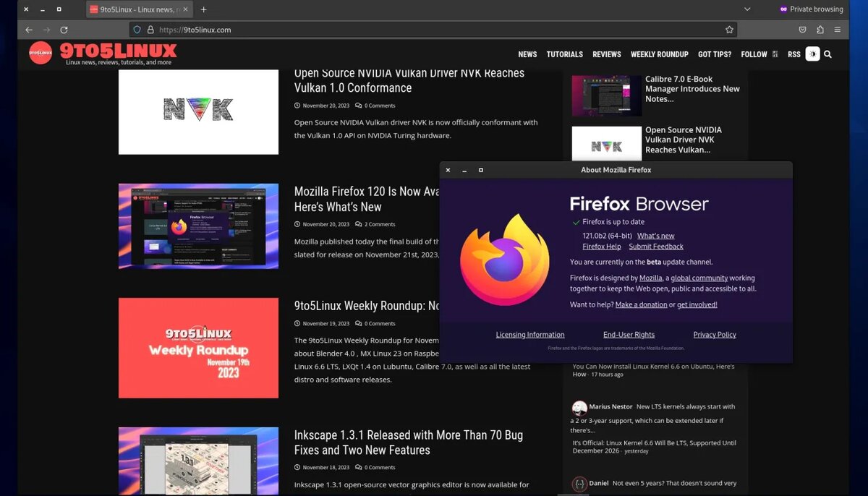This screenshot has height=496, width=868.
Task: Click 0 Comments under NVK article
Action: pyautogui.click(x=376, y=106)
